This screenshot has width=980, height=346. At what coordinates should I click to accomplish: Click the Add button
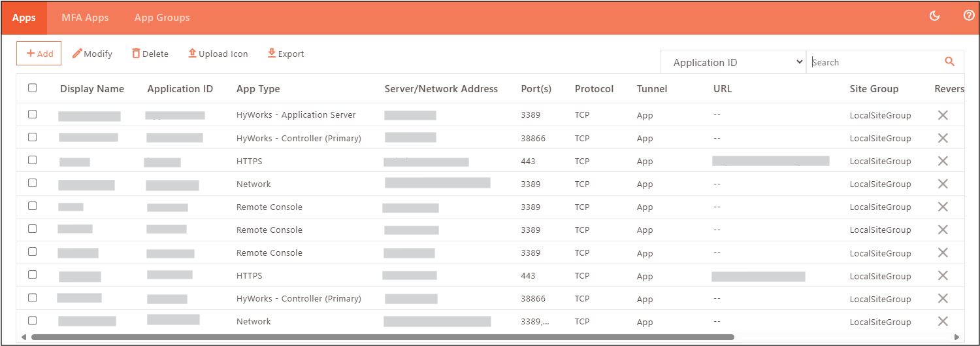[x=39, y=54]
